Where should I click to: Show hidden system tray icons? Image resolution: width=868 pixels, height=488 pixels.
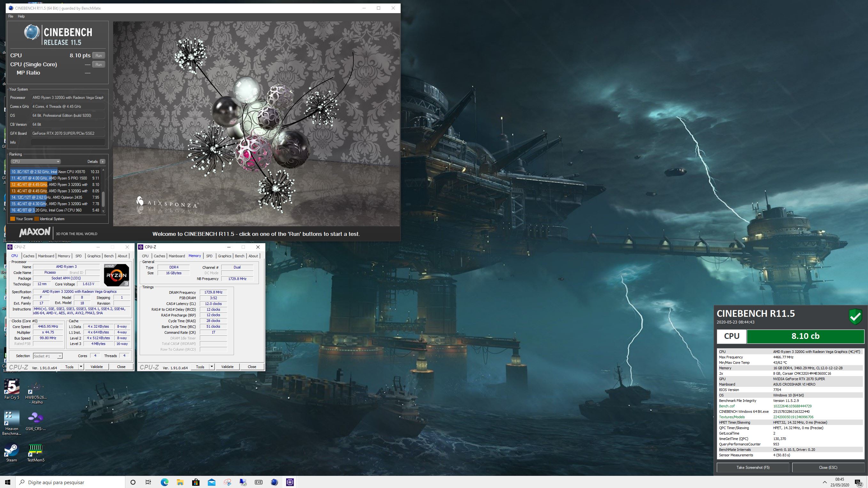(825, 482)
